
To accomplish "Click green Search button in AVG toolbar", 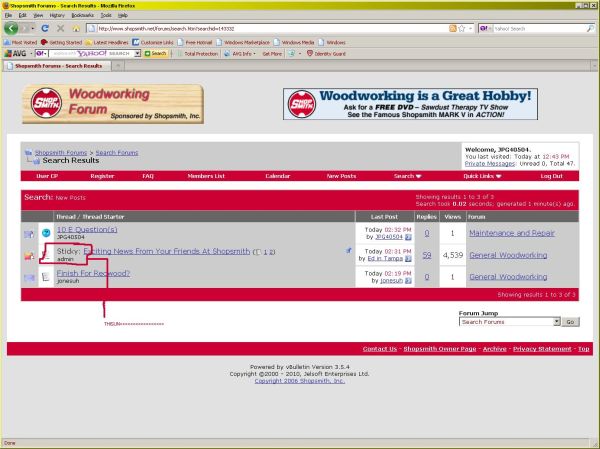I will (155, 54).
